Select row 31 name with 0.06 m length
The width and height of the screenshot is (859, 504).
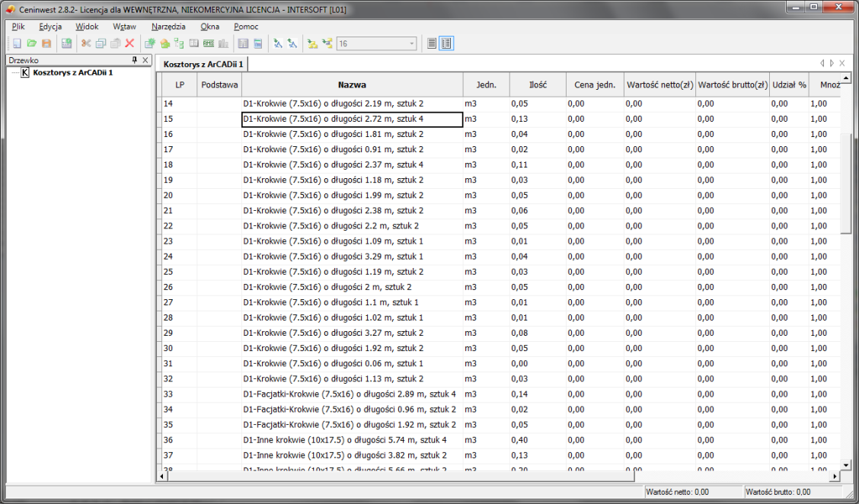point(353,363)
